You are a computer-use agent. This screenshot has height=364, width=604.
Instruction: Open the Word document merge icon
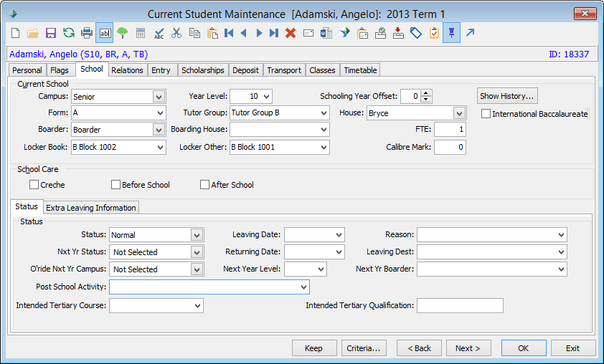point(326,33)
